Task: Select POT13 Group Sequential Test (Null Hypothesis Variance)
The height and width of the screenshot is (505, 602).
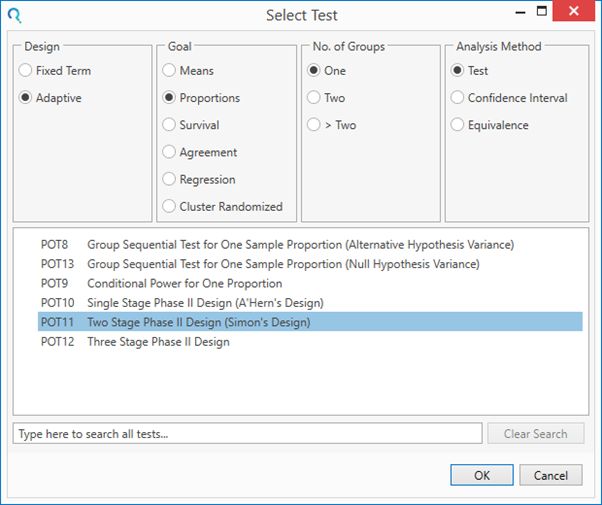Action: (x=310, y=264)
